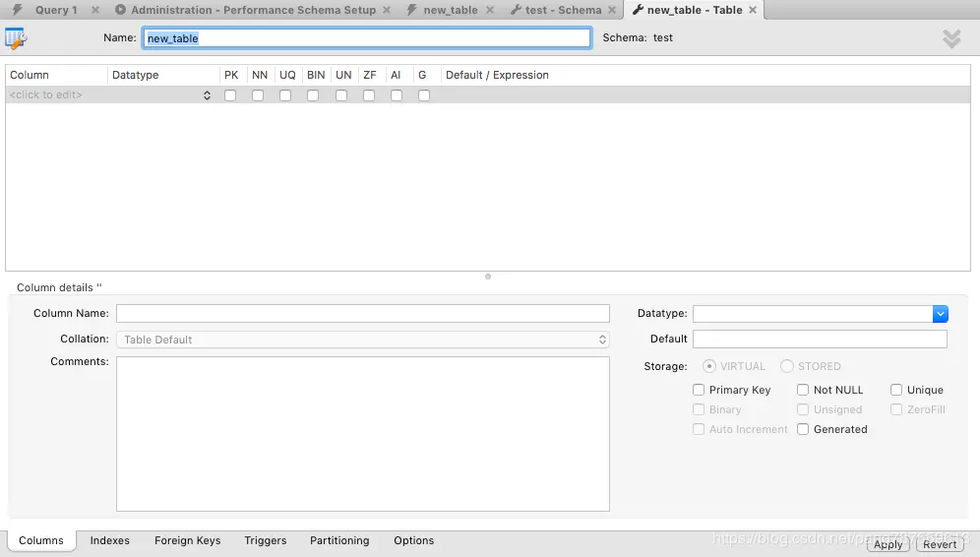Tick the ZF checkbox in grid row
Image resolution: width=980 pixels, height=557 pixels.
click(x=369, y=95)
